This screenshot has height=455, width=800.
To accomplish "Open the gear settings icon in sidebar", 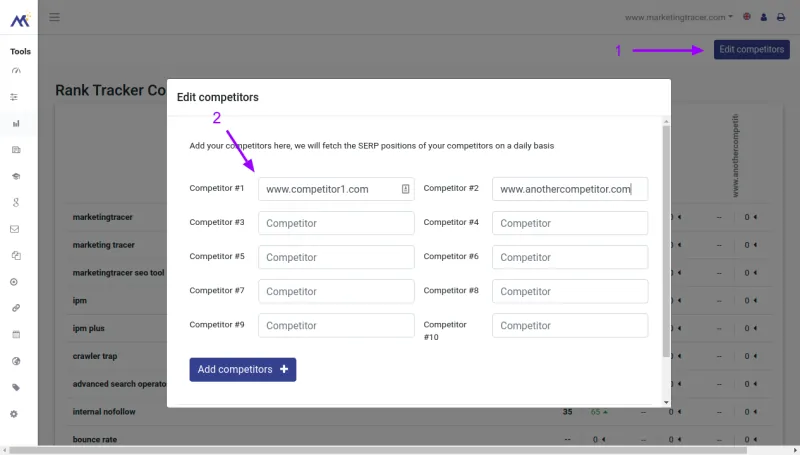I will 14,414.
